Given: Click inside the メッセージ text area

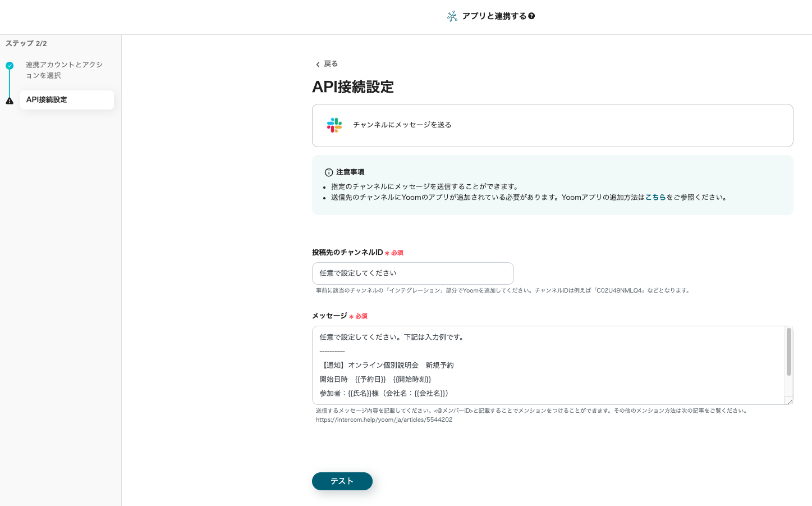Looking at the screenshot, I should 547,365.
